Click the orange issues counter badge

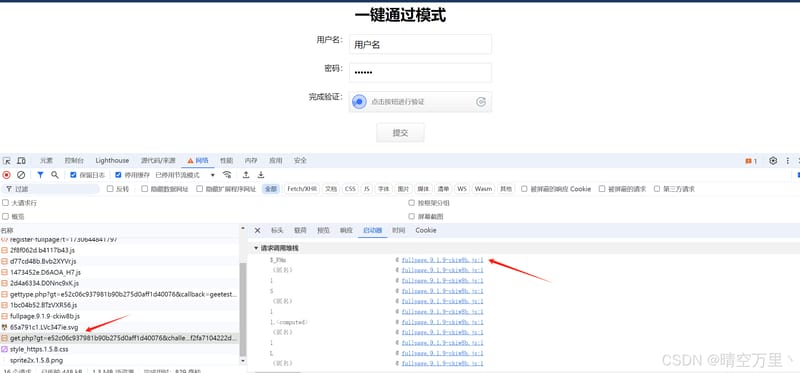751,161
